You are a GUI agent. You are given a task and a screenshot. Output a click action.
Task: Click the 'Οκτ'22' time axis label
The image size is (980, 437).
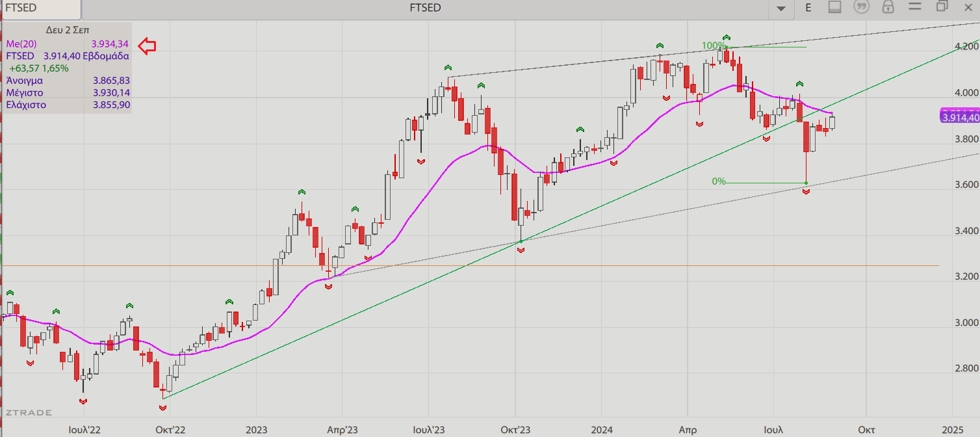170,429
